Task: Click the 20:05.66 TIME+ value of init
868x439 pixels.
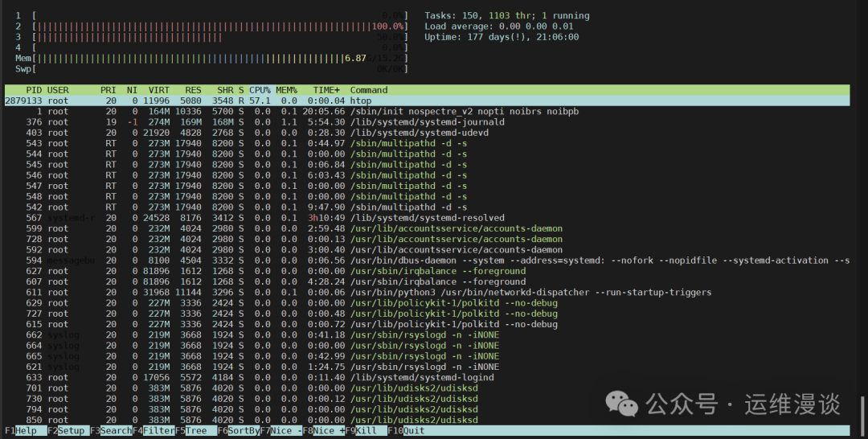Action: point(324,111)
